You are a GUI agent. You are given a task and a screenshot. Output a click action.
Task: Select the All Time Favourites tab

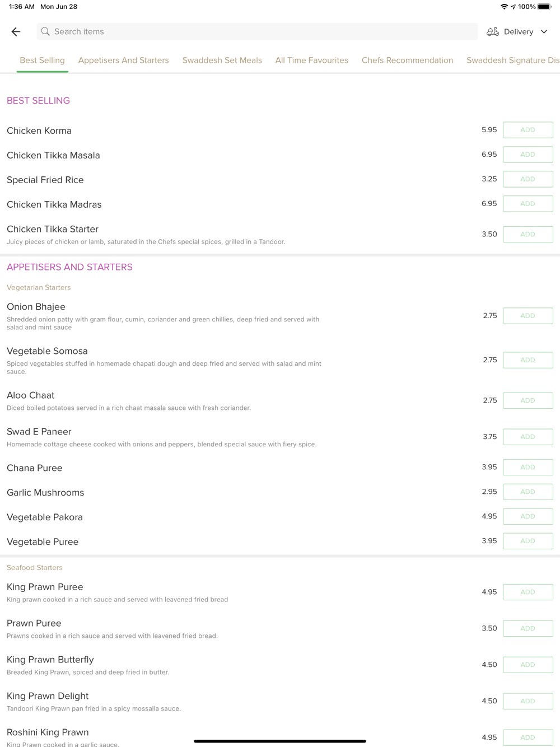click(x=311, y=60)
